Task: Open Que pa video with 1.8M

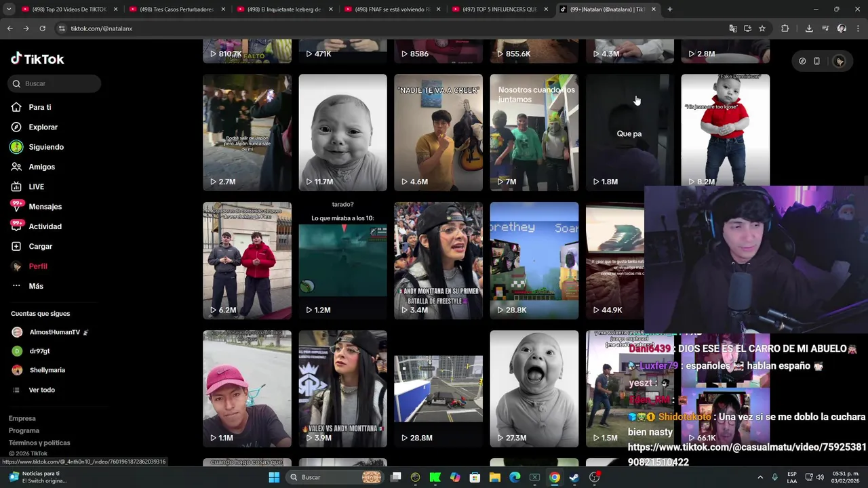Action: [x=630, y=132]
